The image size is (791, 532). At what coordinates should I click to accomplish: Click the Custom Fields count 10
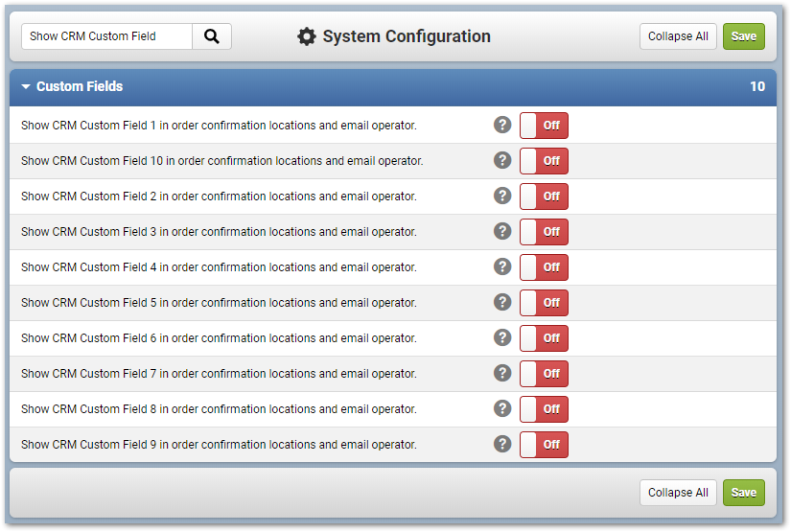[x=757, y=86]
